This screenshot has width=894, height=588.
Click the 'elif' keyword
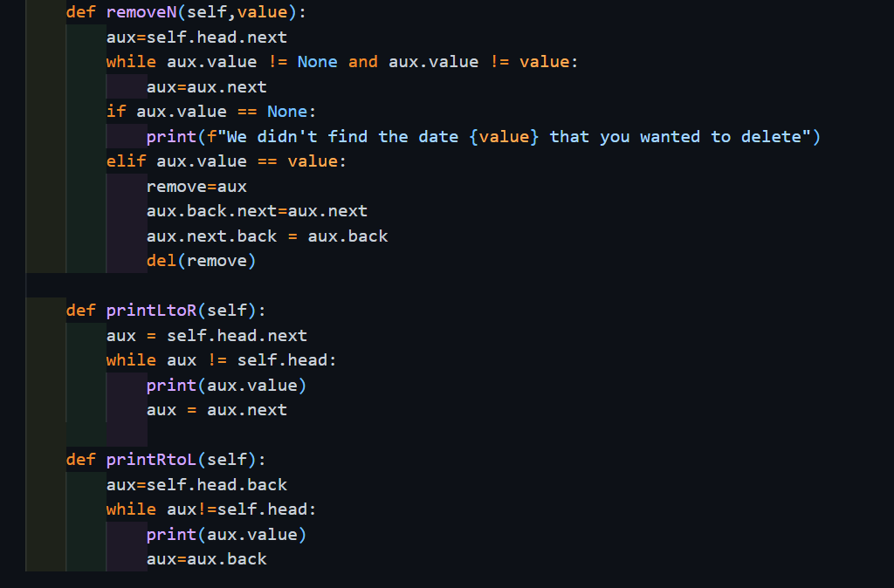(126, 161)
